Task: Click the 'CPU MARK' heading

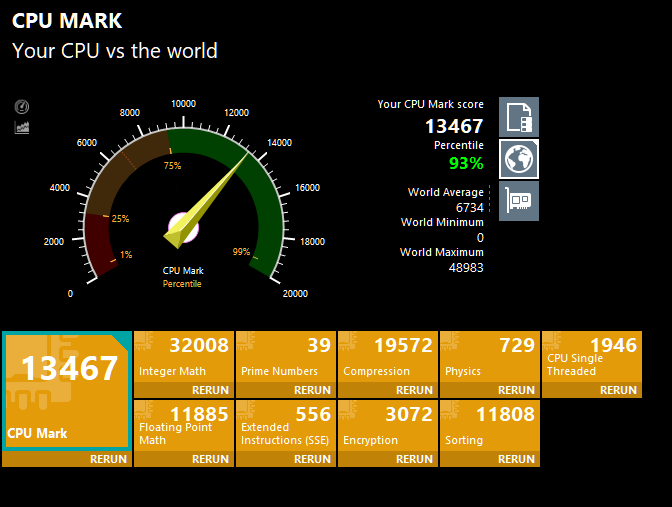Action: coord(67,21)
